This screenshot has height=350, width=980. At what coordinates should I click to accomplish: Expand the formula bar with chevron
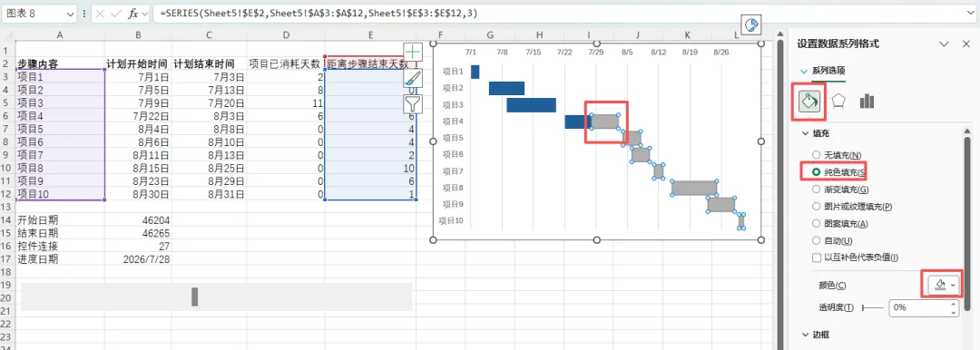969,13
